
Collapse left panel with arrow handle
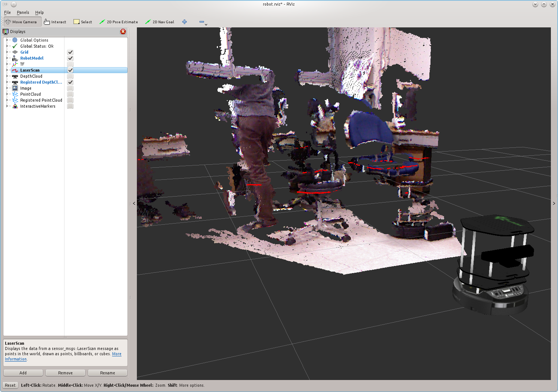coord(134,204)
